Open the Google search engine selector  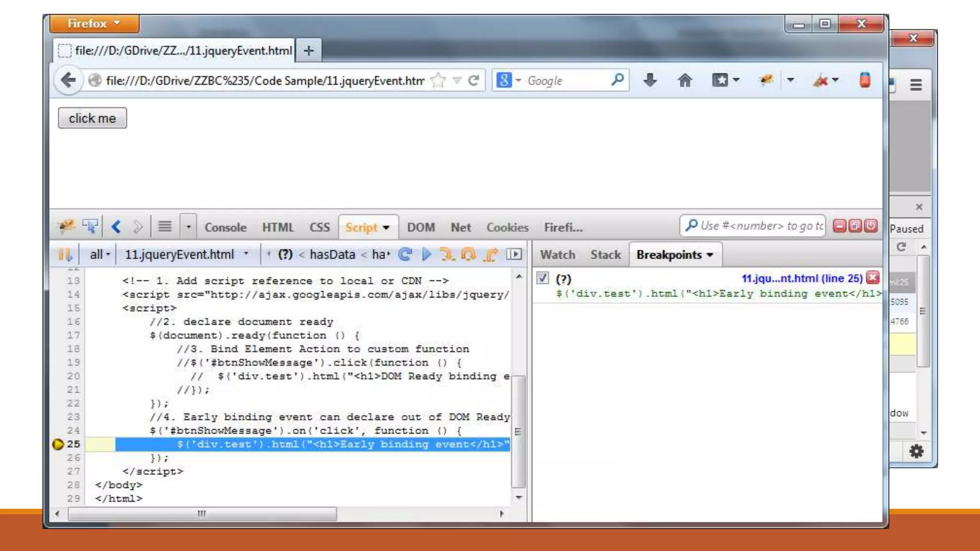click(508, 80)
